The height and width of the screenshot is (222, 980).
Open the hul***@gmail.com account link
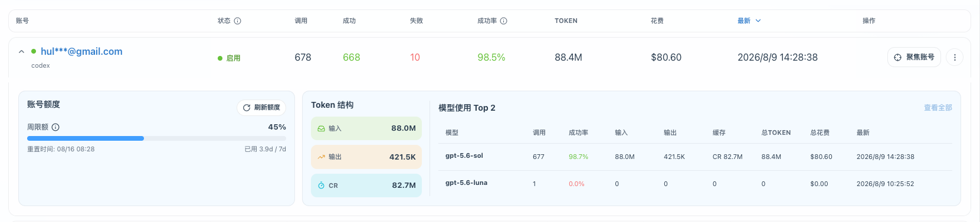(x=81, y=51)
